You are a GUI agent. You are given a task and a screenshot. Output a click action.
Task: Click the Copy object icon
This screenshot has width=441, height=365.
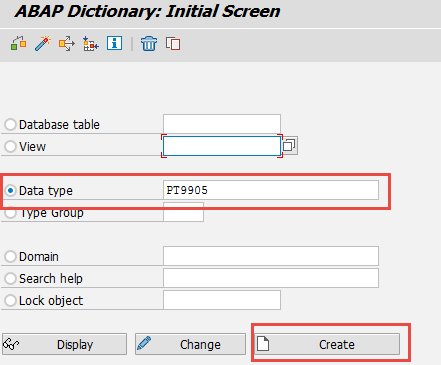pyautogui.click(x=173, y=44)
